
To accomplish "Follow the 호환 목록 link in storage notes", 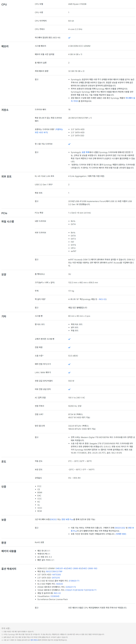I will [x=85, y=152].
